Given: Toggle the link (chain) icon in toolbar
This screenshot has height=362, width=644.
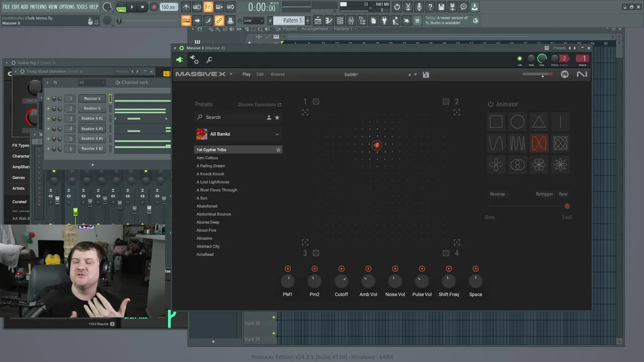Looking at the screenshot, I should pyautogui.click(x=219, y=21).
